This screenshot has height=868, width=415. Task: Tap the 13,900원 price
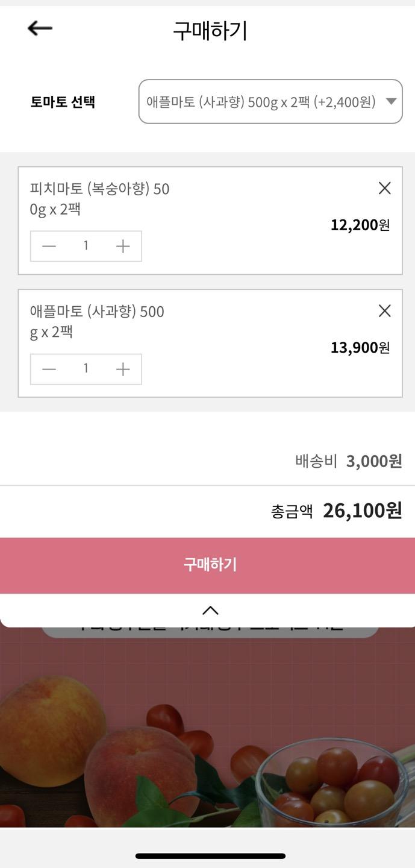360,348
